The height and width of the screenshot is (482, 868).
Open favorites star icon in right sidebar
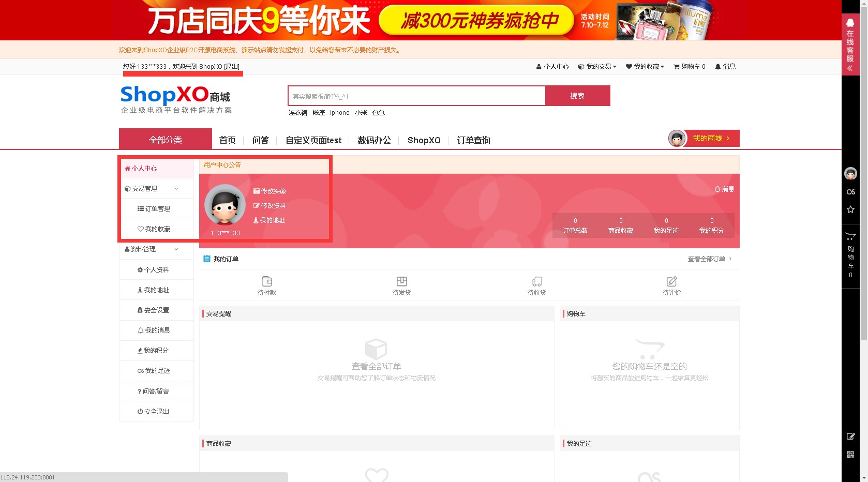point(850,209)
